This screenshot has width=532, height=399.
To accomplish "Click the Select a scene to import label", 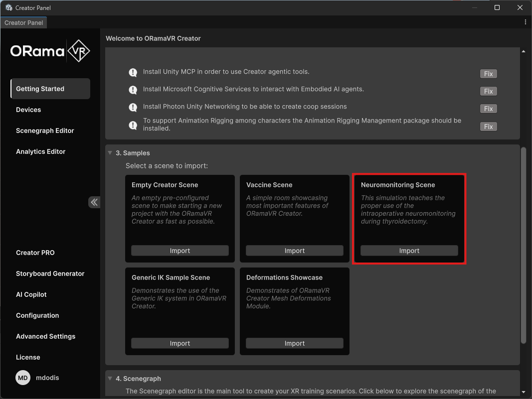I will (167, 166).
